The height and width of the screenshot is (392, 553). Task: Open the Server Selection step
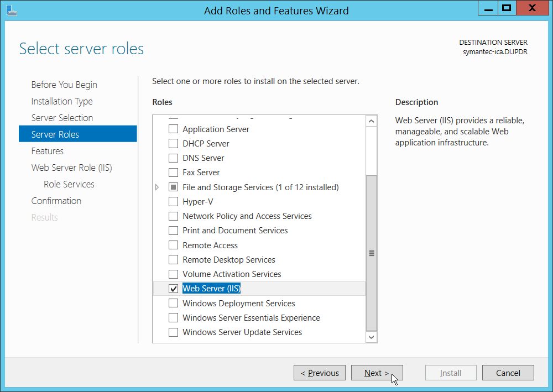coord(62,118)
